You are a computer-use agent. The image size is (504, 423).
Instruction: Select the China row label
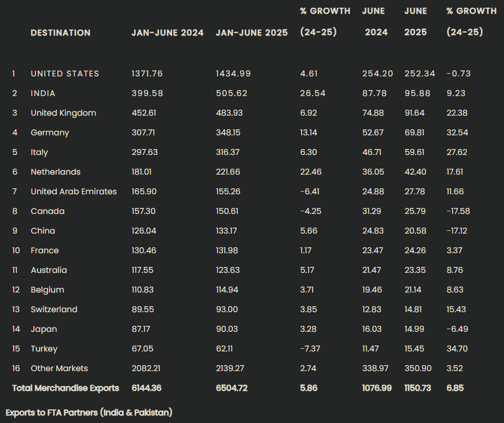(x=43, y=231)
